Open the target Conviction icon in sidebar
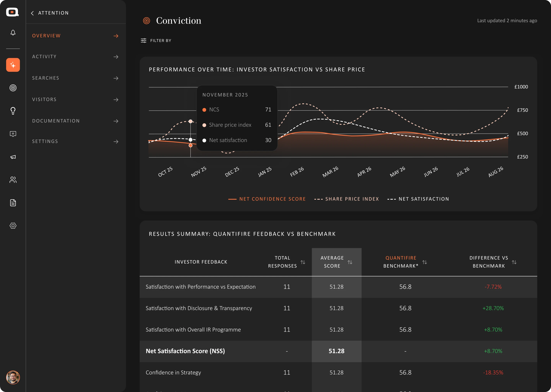 pos(13,88)
